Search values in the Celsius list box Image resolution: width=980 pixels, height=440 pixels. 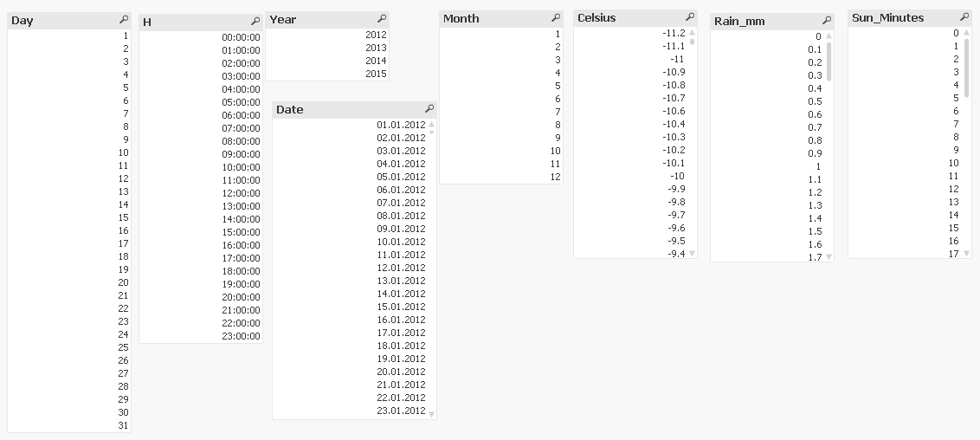point(690,17)
